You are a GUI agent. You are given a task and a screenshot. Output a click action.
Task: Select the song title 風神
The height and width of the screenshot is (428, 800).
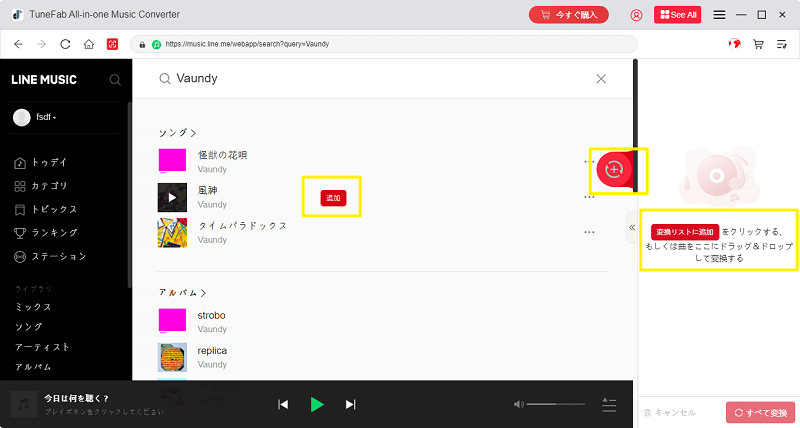click(208, 190)
